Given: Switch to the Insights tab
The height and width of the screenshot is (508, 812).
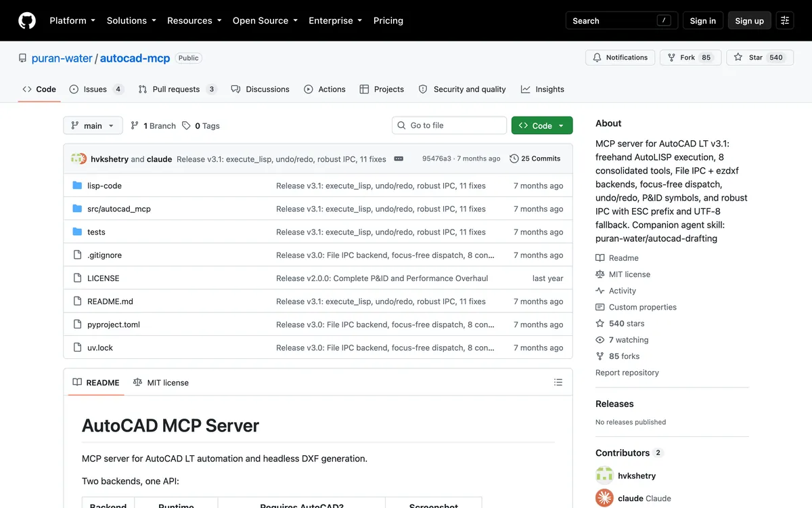Looking at the screenshot, I should (543, 89).
